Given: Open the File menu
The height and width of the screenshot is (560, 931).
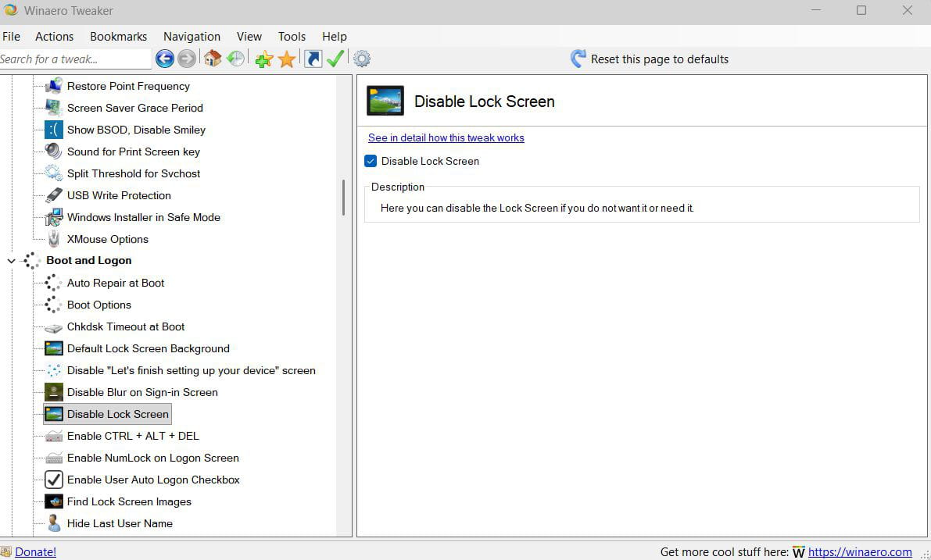Looking at the screenshot, I should [11, 37].
